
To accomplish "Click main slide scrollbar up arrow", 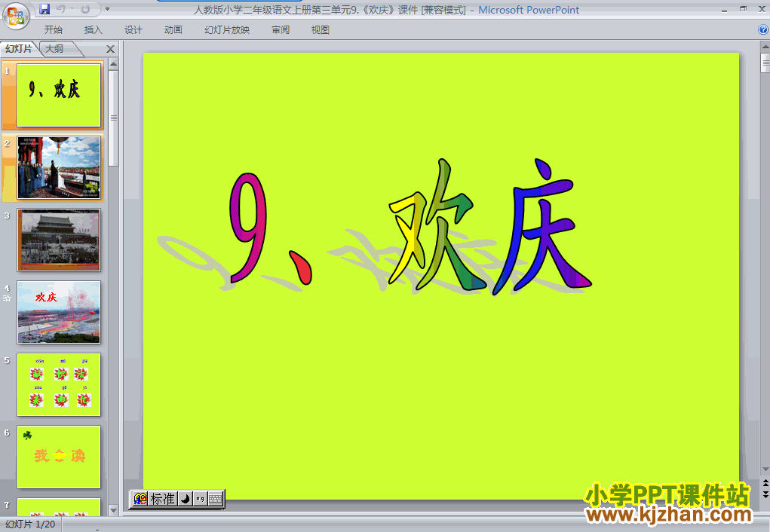I will (765, 47).
